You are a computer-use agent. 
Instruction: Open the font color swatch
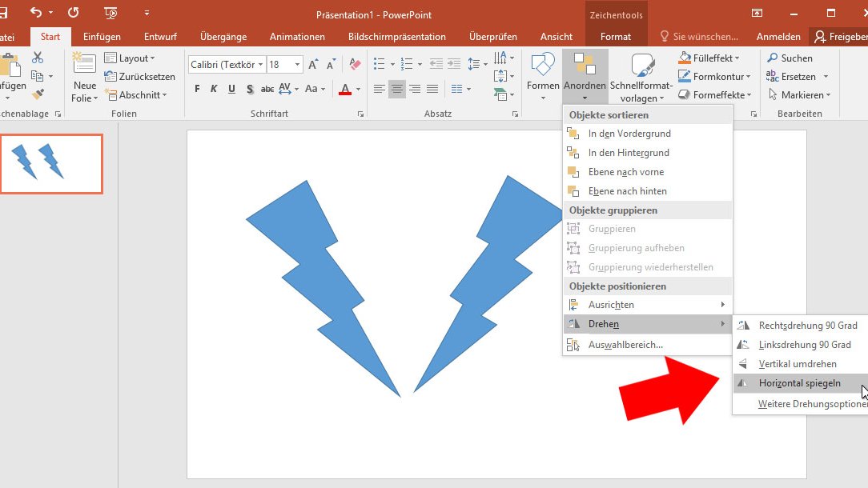tap(346, 90)
